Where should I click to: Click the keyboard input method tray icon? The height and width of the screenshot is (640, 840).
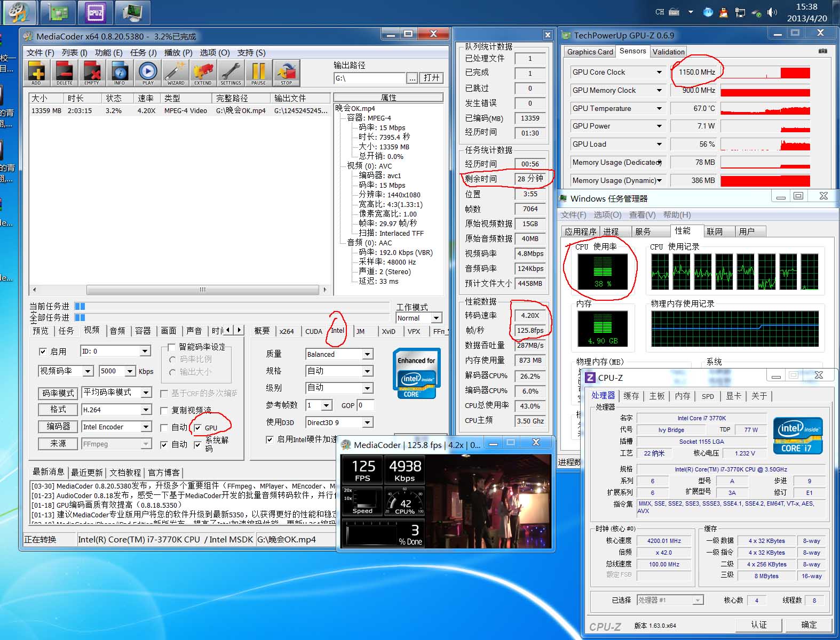[674, 12]
